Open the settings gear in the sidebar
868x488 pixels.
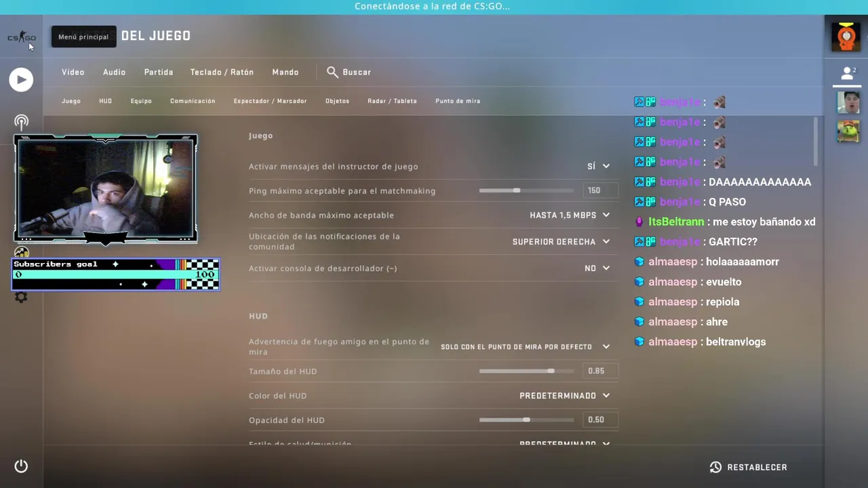pyautogui.click(x=21, y=297)
